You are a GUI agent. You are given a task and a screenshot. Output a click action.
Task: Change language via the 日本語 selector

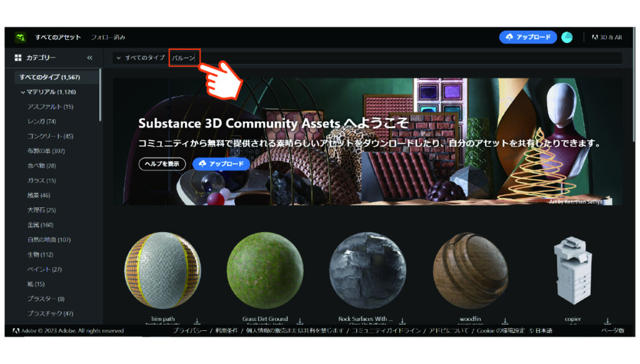click(x=541, y=330)
